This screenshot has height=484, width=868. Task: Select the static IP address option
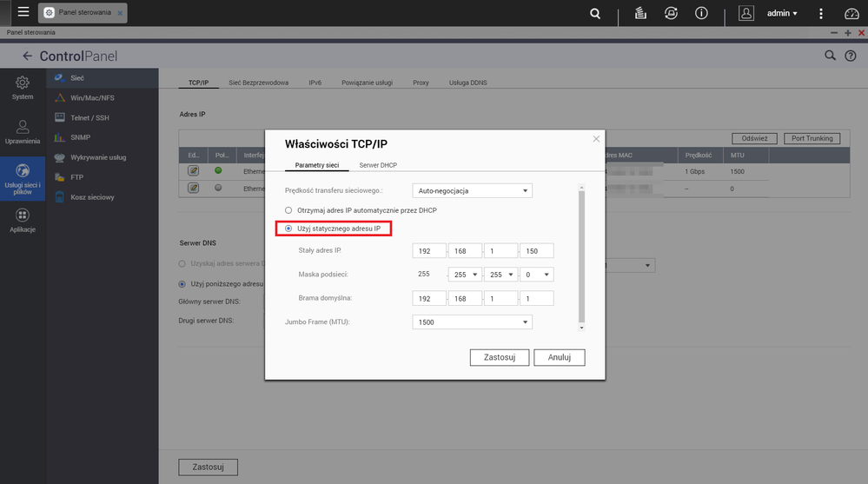point(289,229)
